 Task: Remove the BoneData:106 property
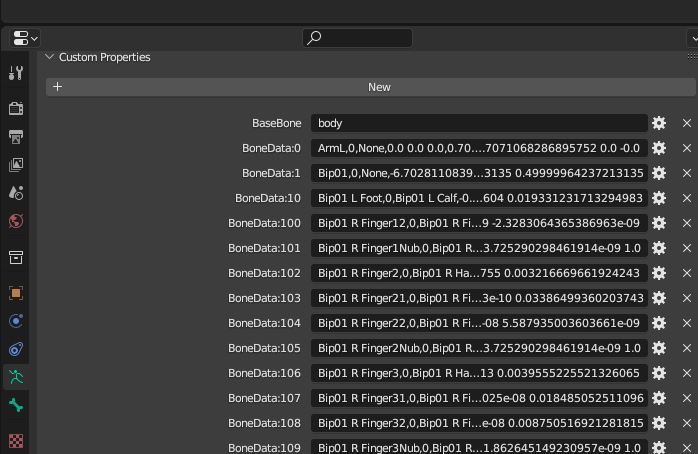(x=687, y=373)
